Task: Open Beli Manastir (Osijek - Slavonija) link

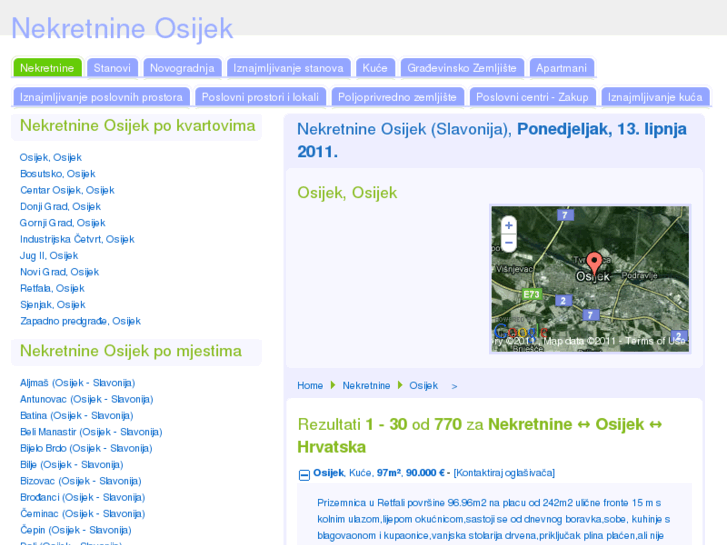Action: coord(91,432)
